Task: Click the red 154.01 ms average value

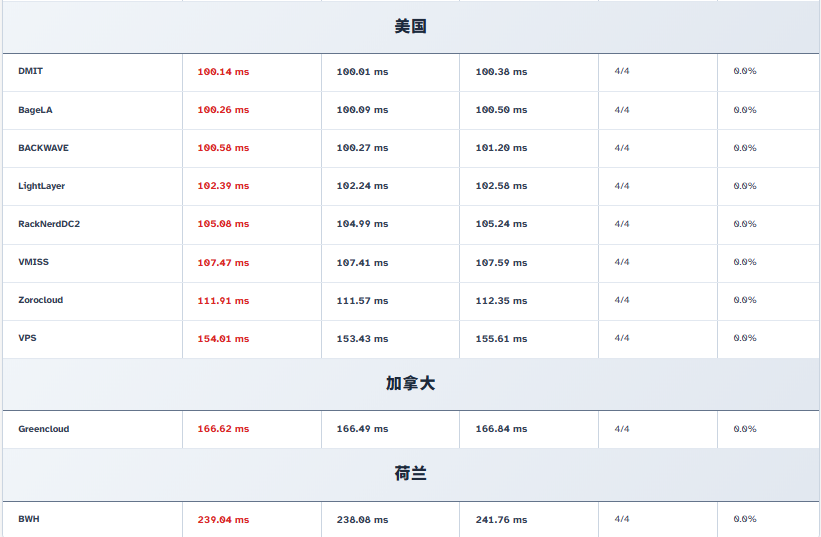Action: pyautogui.click(x=223, y=339)
